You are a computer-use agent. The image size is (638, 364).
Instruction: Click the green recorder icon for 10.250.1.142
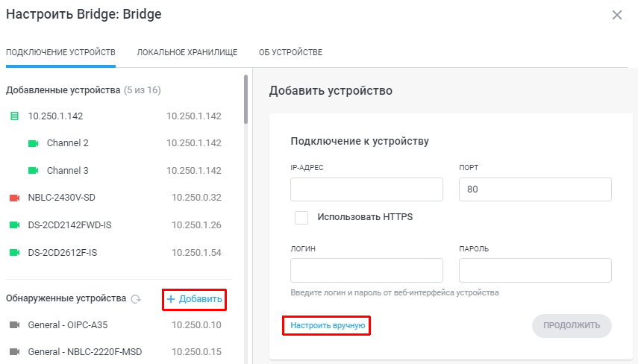(x=14, y=116)
